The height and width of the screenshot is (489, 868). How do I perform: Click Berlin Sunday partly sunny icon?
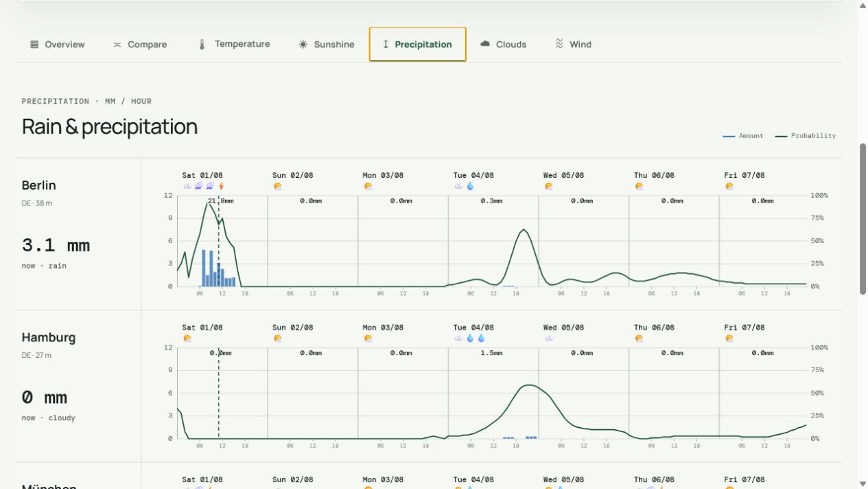tap(277, 186)
